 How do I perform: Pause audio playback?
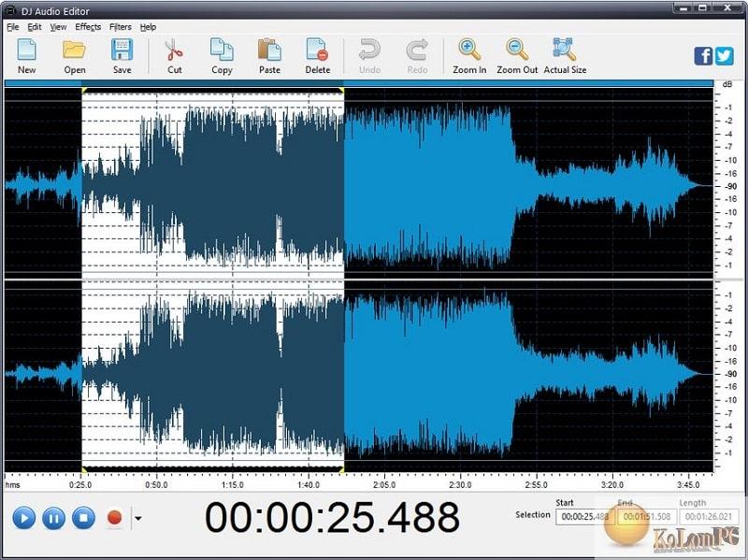click(x=54, y=518)
